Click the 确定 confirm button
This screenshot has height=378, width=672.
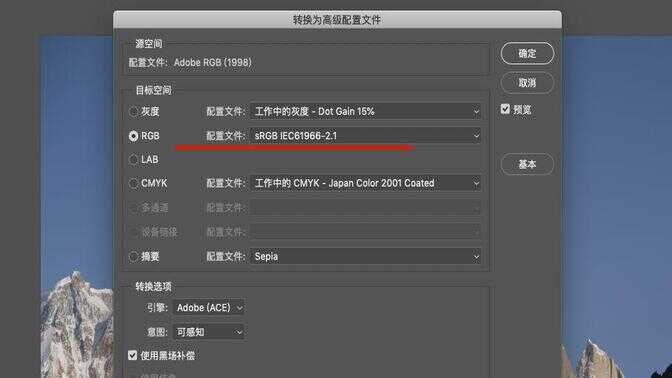coord(527,54)
